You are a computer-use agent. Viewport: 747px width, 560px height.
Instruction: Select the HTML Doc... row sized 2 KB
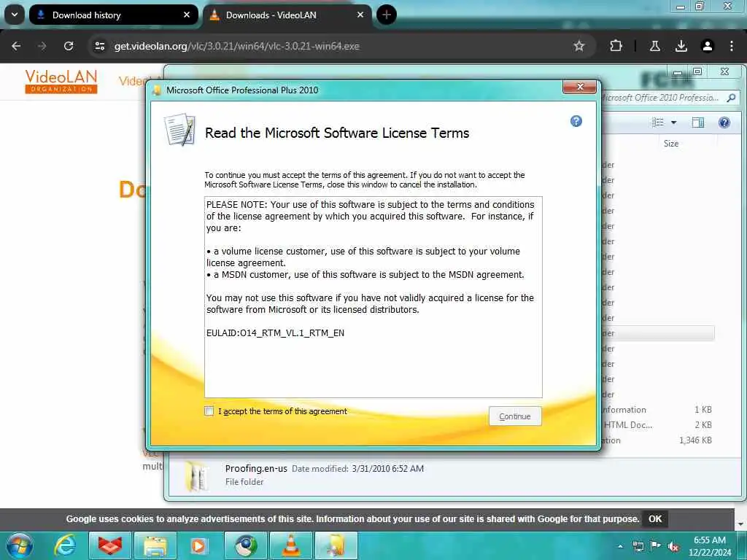point(657,425)
